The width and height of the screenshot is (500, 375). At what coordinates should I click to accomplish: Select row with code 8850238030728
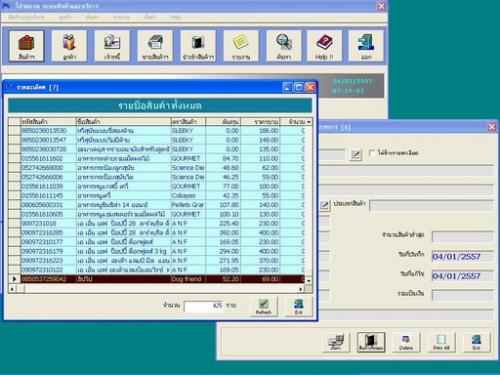click(163, 149)
